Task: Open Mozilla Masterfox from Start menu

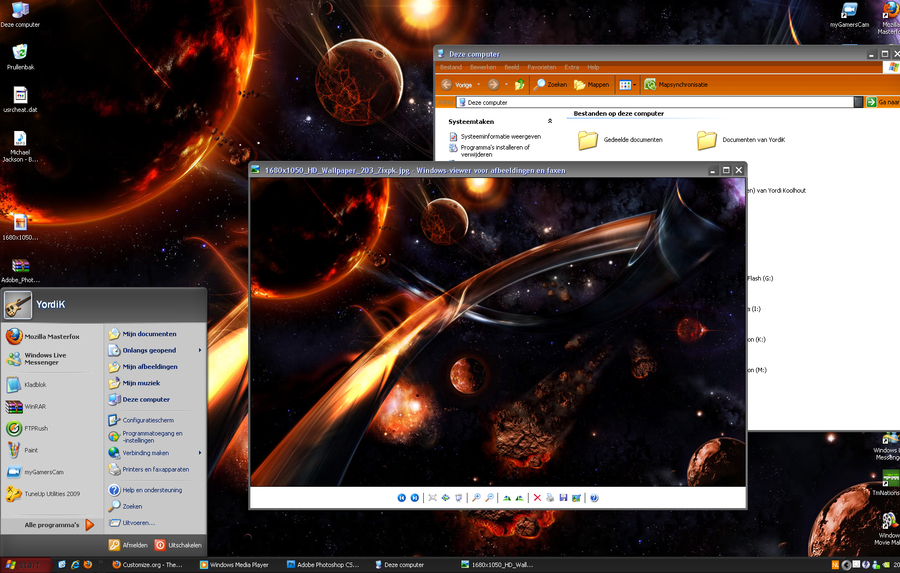Action: click(x=52, y=336)
